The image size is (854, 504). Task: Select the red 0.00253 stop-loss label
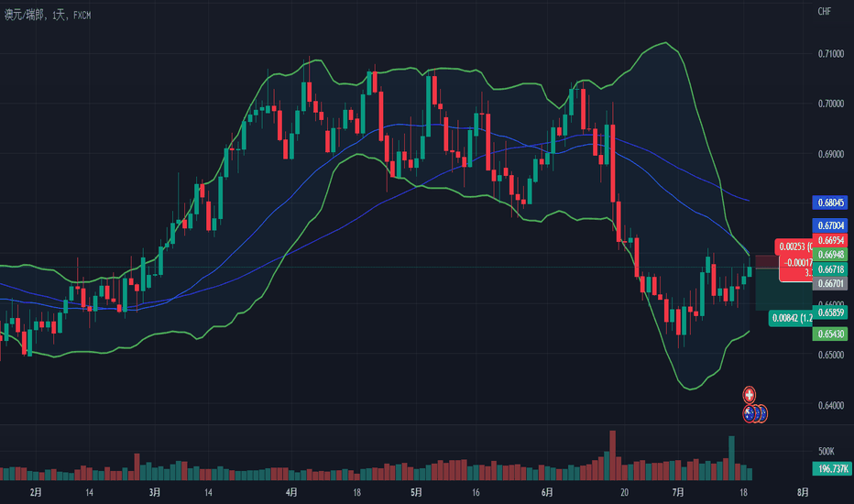click(794, 247)
